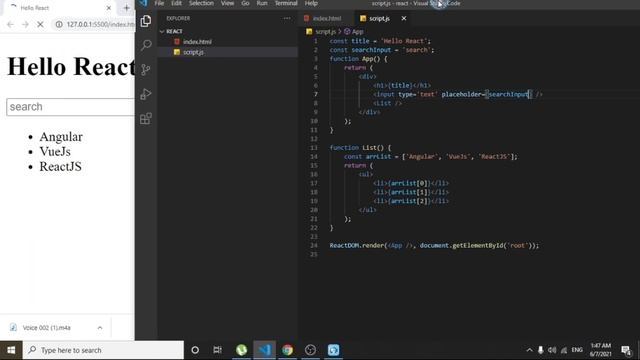Open the Windows Start menu
Image resolution: width=640 pixels, height=360 pixels.
11,350
